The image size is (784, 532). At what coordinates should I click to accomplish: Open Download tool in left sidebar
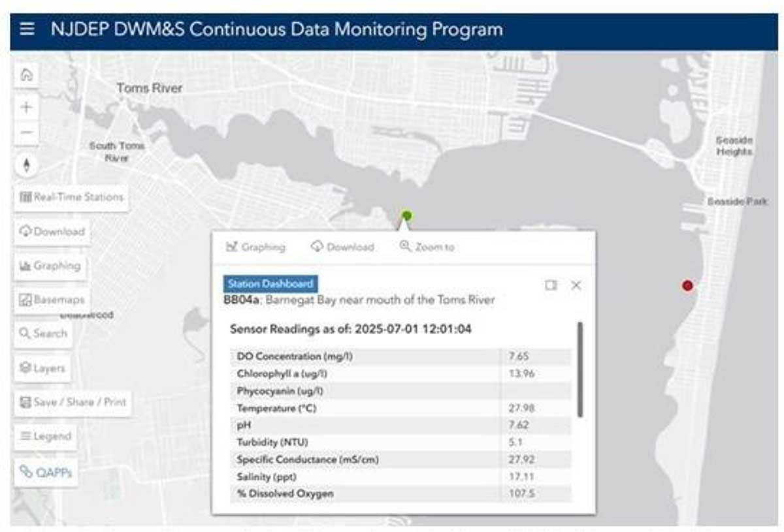coord(52,232)
